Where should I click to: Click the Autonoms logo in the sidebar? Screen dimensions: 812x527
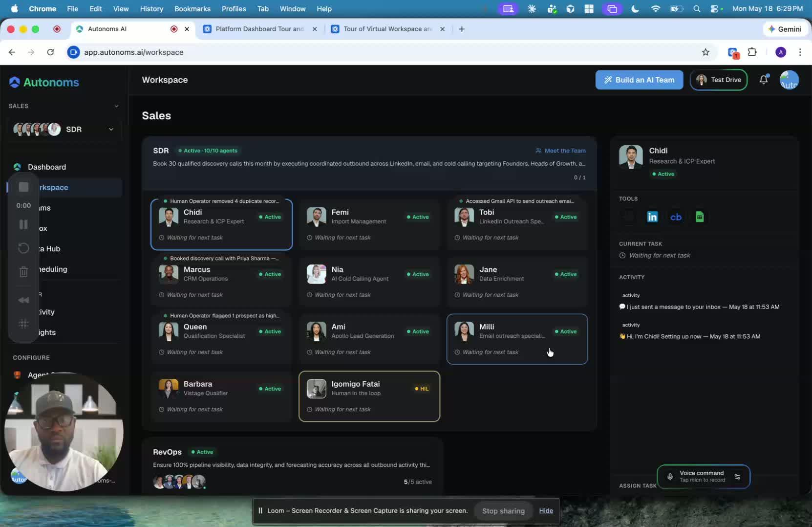coord(44,82)
